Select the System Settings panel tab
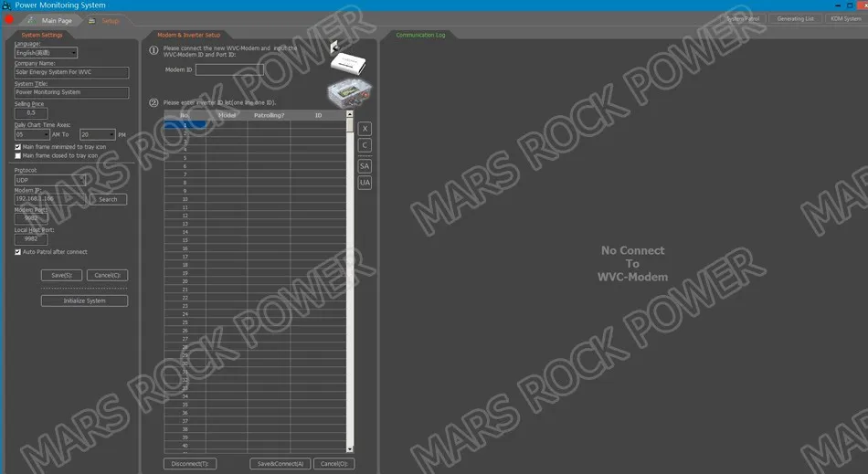 point(42,35)
